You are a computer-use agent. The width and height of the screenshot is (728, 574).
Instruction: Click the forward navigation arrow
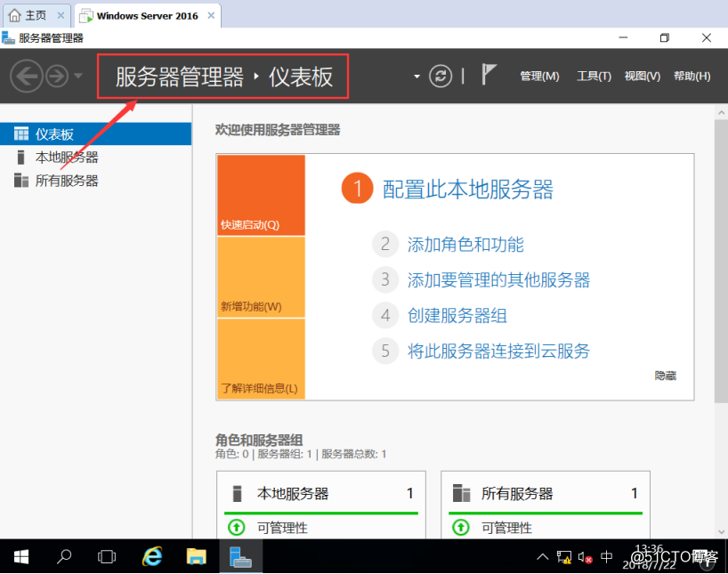click(x=58, y=77)
